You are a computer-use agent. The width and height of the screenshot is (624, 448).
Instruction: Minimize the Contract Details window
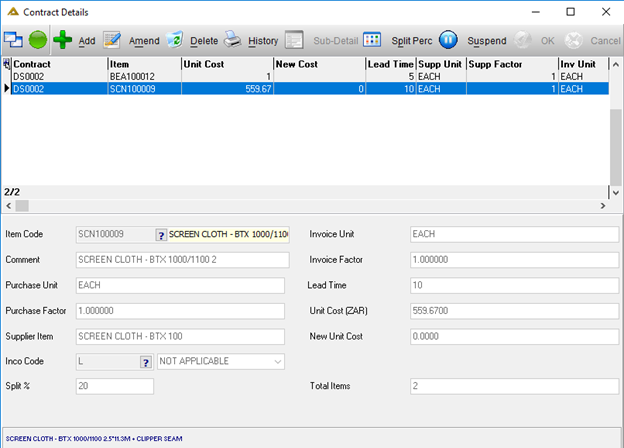pyautogui.click(x=536, y=12)
